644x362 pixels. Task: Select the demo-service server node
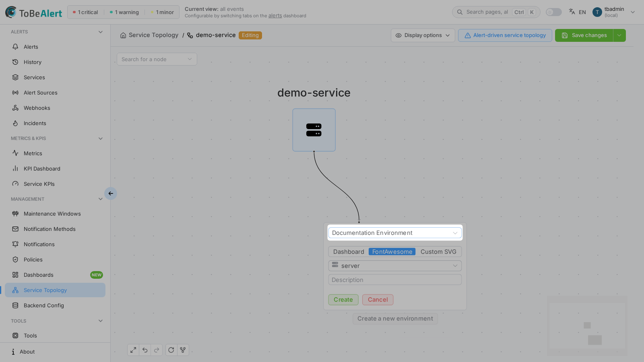314,130
